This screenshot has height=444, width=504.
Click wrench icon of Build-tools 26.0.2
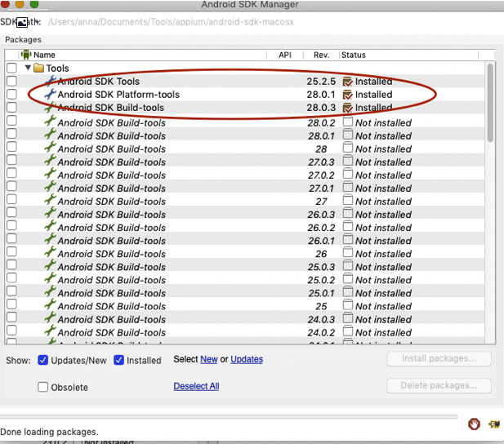click(x=50, y=226)
